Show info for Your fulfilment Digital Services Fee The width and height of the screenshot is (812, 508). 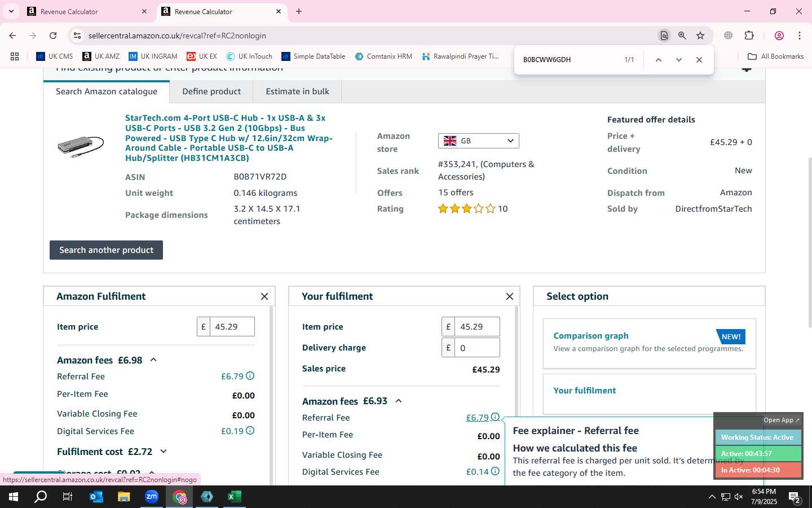pyautogui.click(x=495, y=471)
